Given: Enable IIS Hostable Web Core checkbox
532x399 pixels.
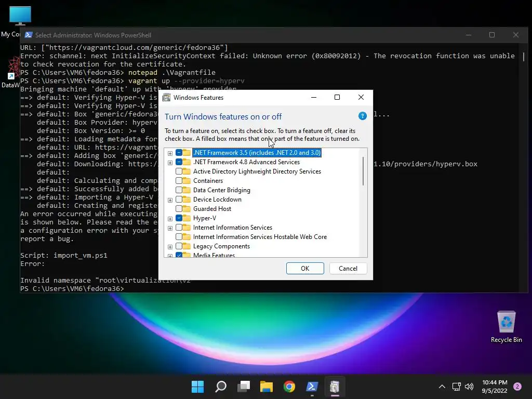Looking at the screenshot, I should (179, 237).
